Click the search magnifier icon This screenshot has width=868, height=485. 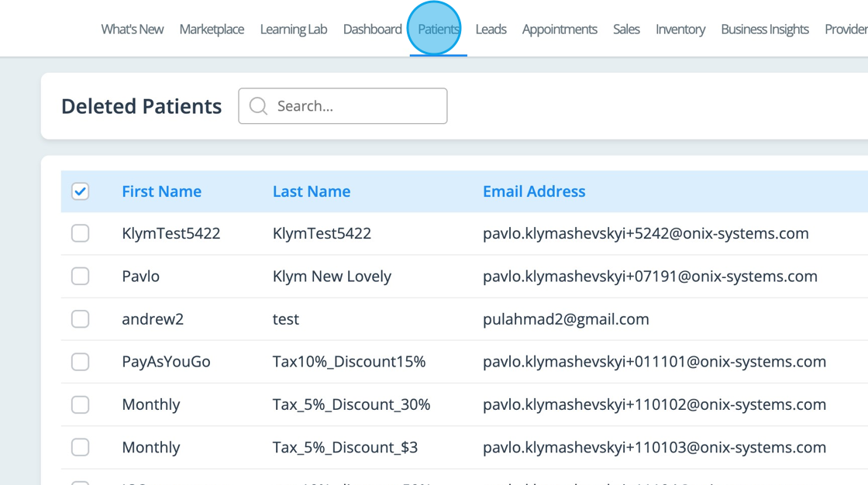258,106
